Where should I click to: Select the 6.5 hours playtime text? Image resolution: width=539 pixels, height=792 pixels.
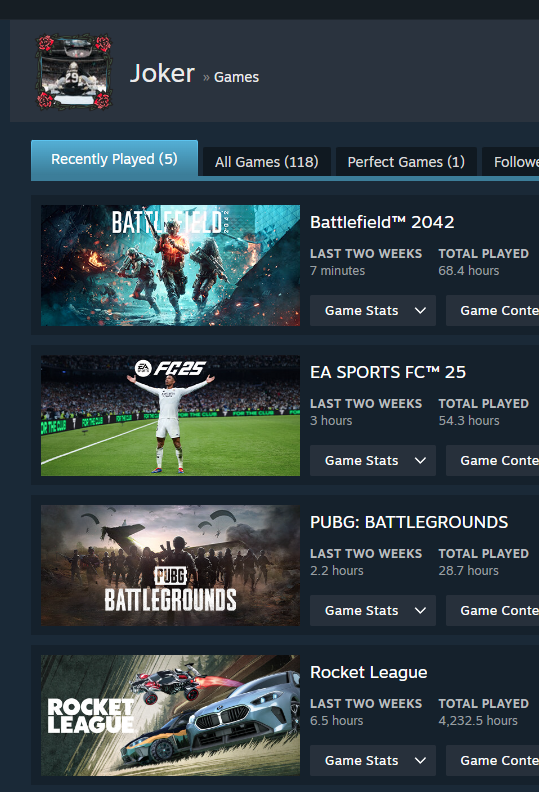(337, 721)
